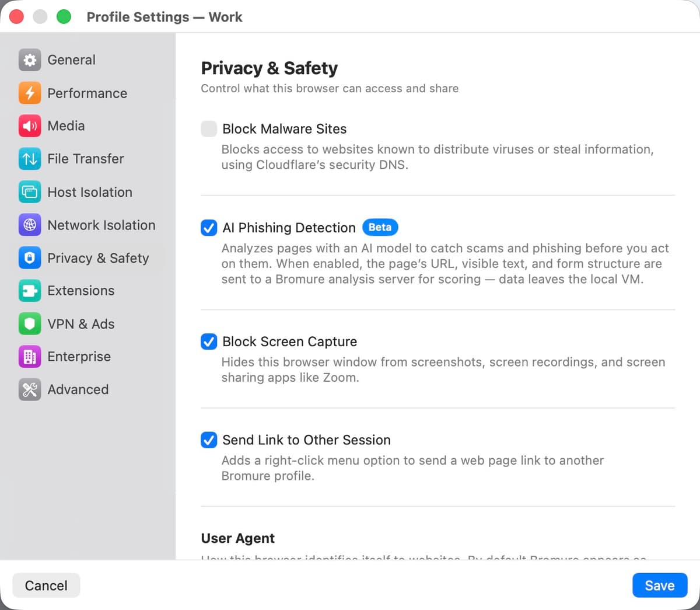
Task: Click the 'Analyzes pages with an AI model' description
Action: [445, 264]
